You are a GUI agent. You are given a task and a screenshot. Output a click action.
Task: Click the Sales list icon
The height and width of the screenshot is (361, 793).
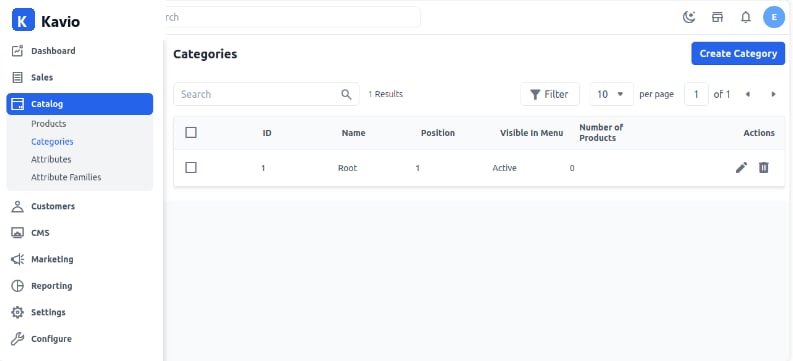18,77
